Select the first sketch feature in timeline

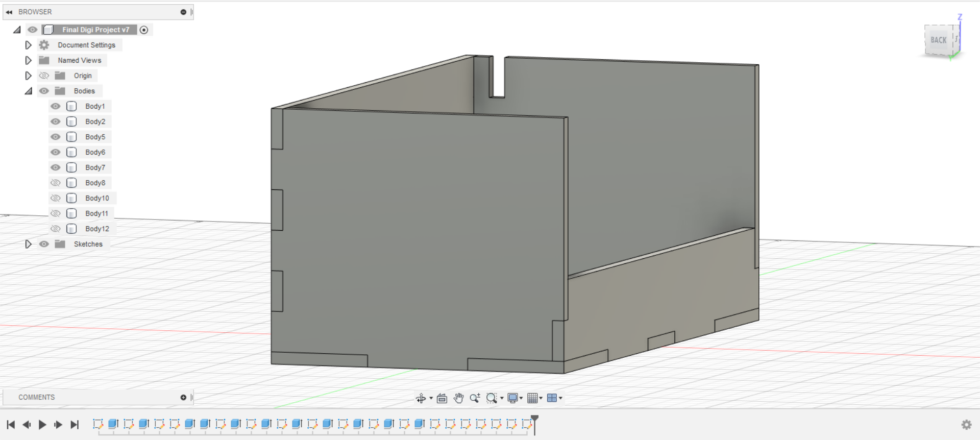click(x=98, y=424)
